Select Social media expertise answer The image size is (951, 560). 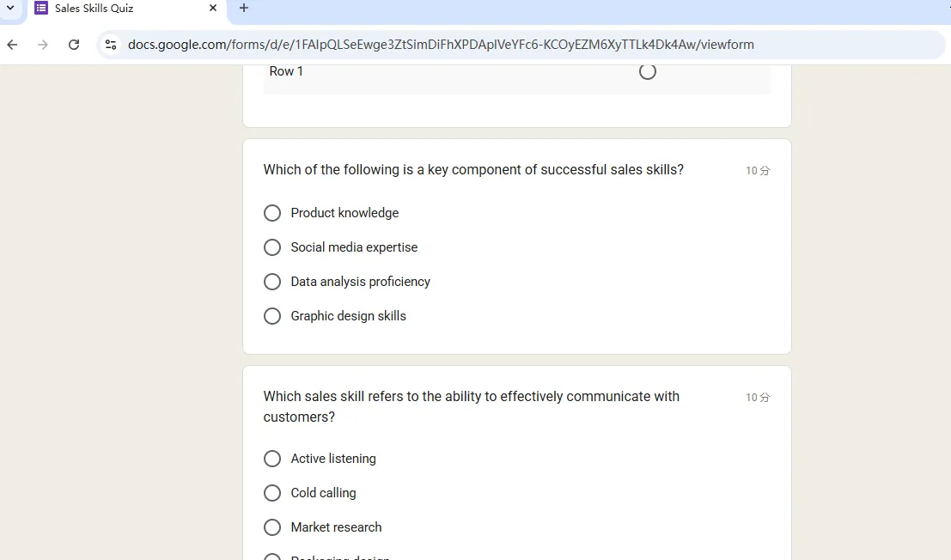pos(272,247)
